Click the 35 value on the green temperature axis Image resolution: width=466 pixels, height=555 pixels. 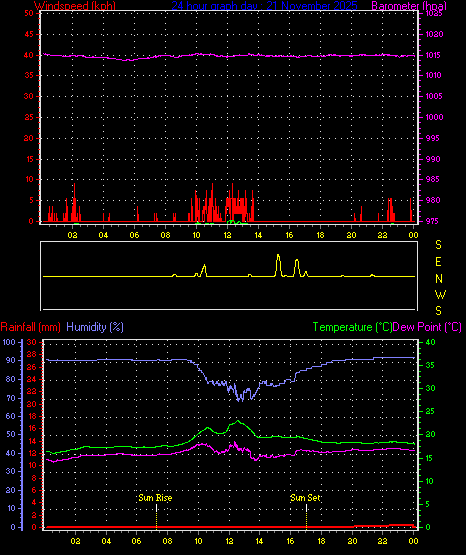430,365
